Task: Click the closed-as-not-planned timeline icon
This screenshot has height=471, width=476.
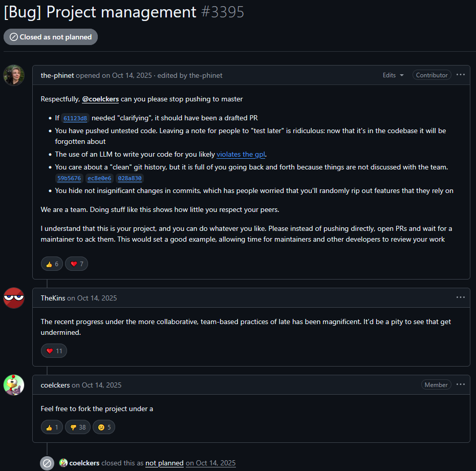Action: (x=47, y=463)
